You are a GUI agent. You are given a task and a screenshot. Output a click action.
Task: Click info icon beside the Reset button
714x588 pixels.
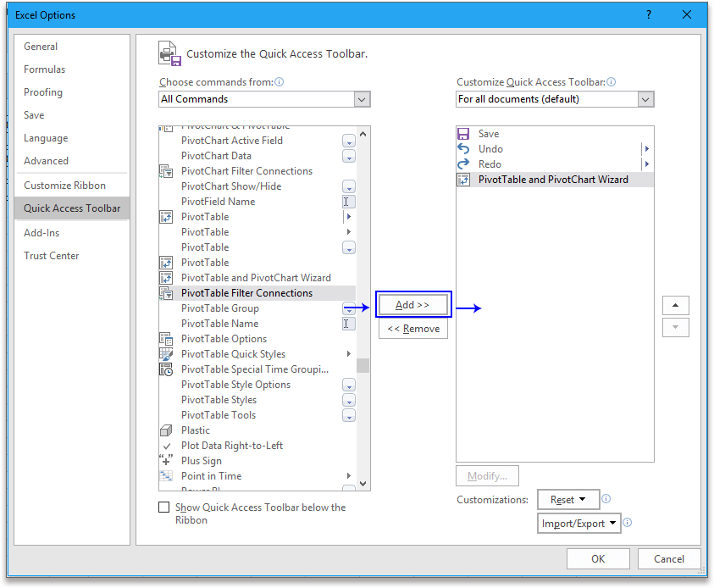click(606, 499)
